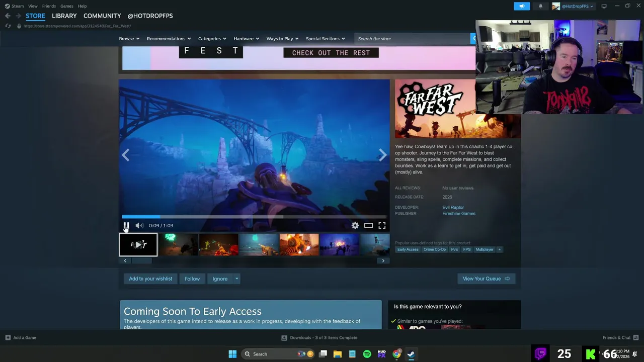Open the View menu

click(33, 6)
